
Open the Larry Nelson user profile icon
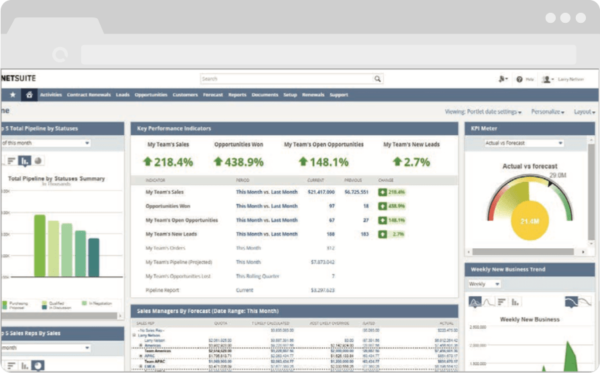(x=547, y=79)
